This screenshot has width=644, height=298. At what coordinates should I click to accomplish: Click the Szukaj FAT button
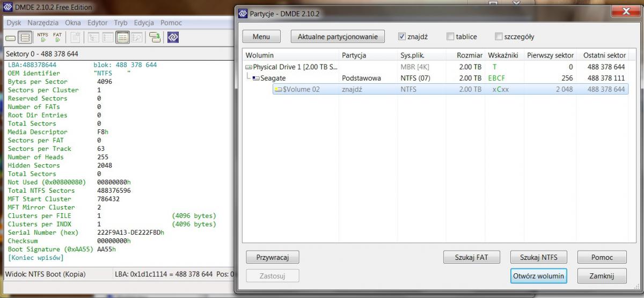click(471, 257)
